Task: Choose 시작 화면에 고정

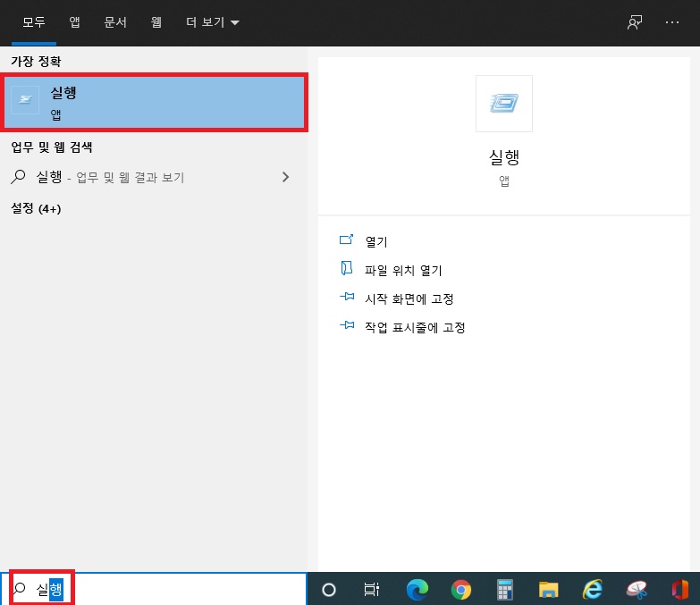Action: click(409, 298)
